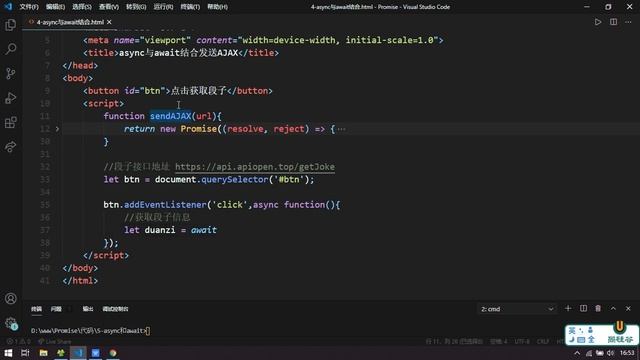
Task: Click the 16:53 taskbar clock
Action: point(627,353)
